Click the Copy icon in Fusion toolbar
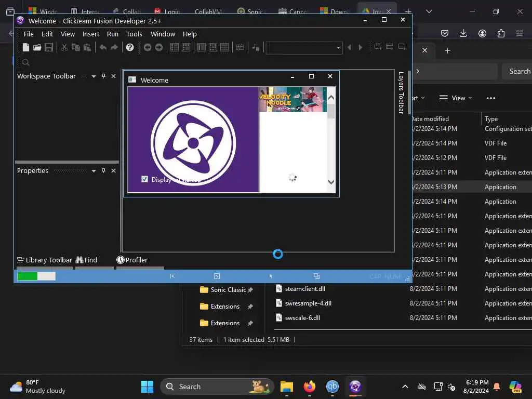The image size is (532, 399). coord(76,47)
